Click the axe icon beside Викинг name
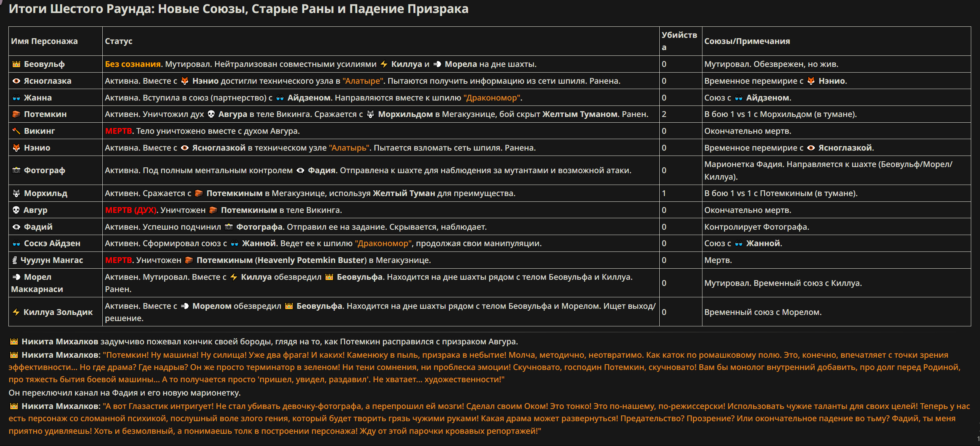980x446 pixels. click(16, 131)
